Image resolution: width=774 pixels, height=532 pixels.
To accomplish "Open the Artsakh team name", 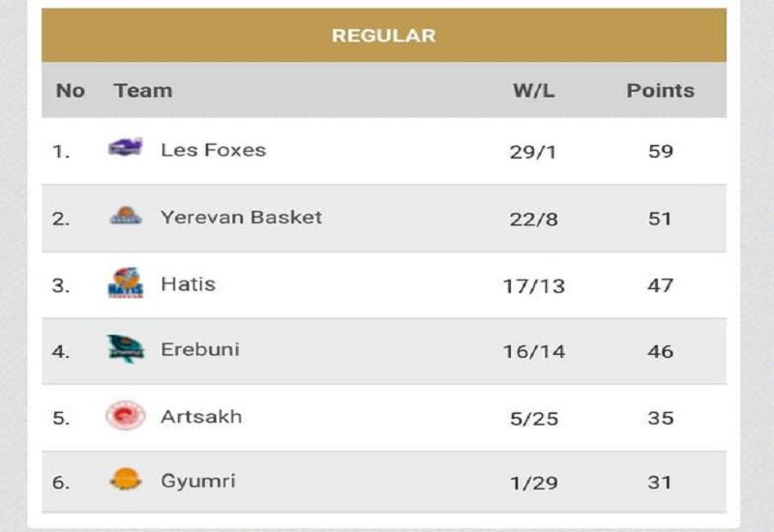I will tap(201, 417).
